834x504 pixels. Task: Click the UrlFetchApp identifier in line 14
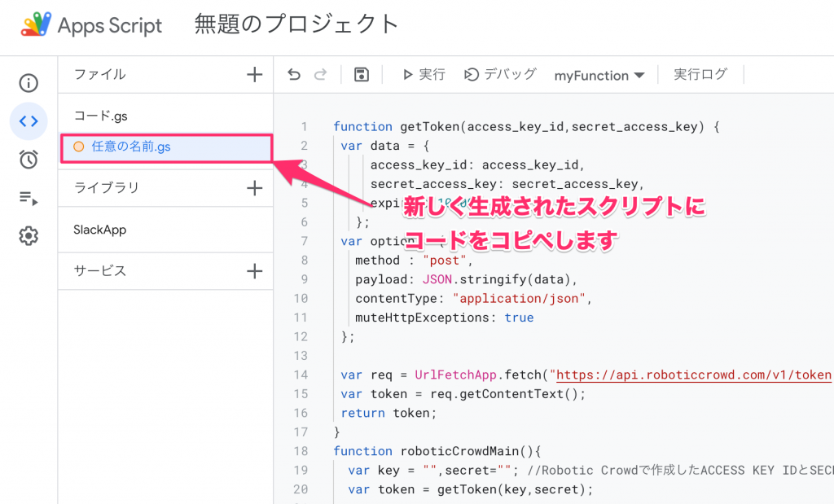click(x=456, y=375)
